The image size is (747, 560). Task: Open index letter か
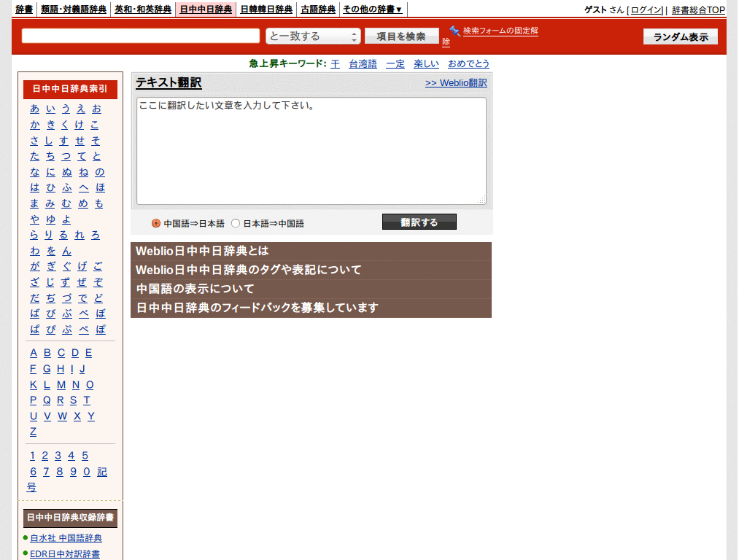coord(35,125)
